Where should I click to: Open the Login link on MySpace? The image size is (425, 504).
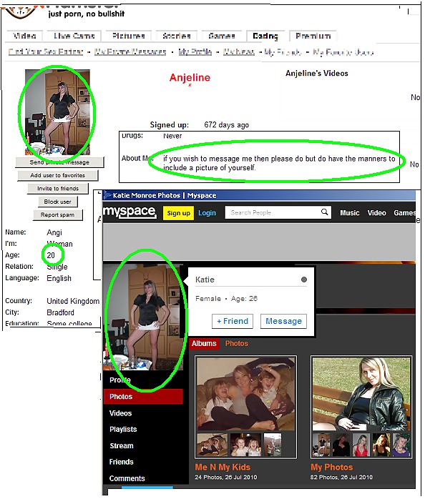point(207,213)
